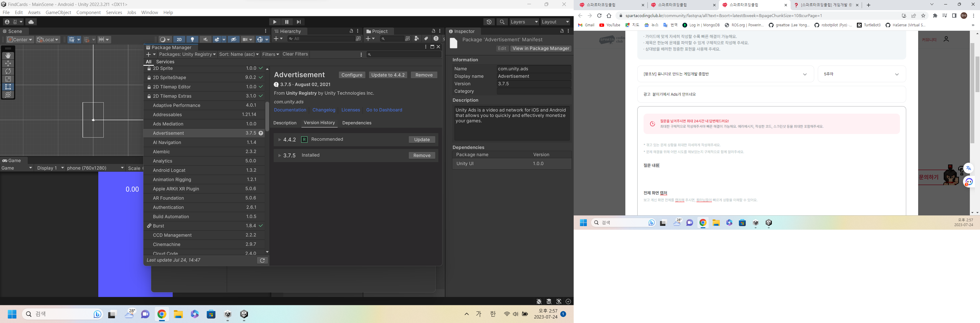Open File Explorer from the taskbar
The image size is (980, 323).
pos(178,314)
